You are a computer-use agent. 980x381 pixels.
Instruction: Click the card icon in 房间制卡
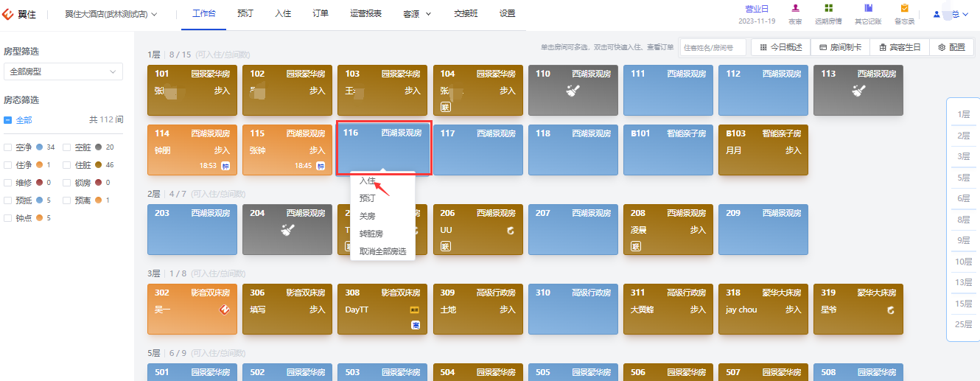(823, 47)
